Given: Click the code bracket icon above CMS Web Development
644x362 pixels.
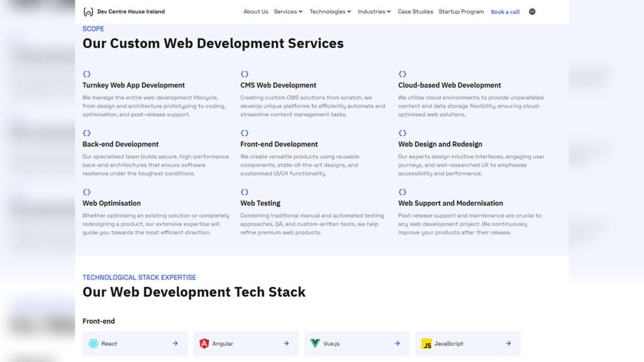Looking at the screenshot, I should coord(245,74).
